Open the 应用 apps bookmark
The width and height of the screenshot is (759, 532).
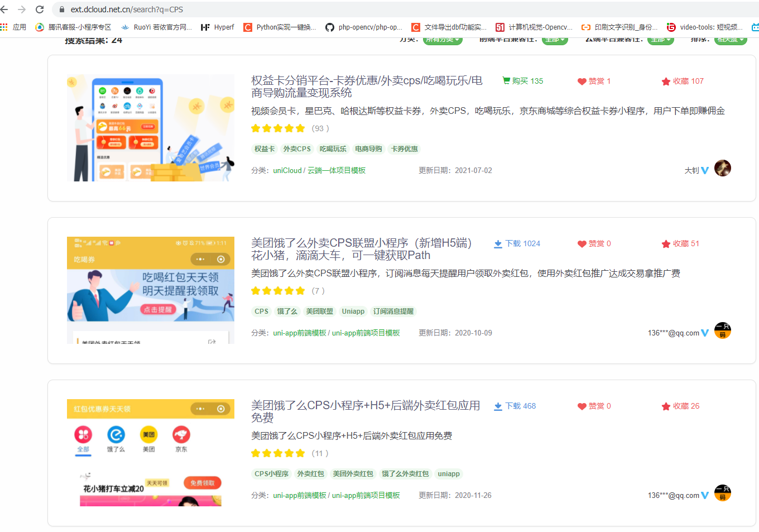pos(13,27)
